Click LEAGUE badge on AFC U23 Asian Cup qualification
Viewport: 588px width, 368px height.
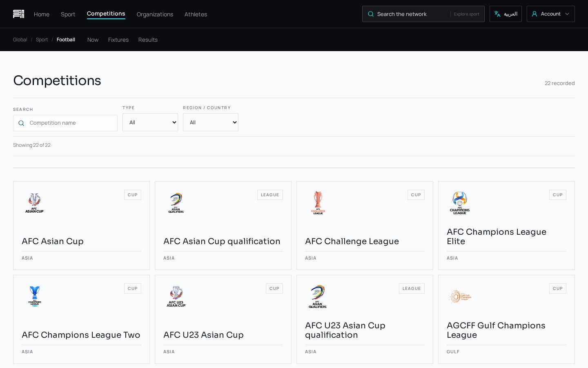tap(412, 289)
